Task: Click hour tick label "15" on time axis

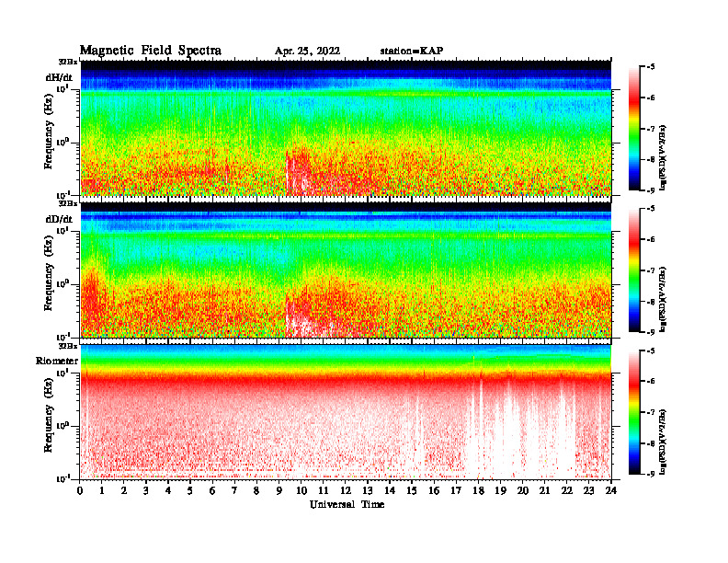Action: [412, 490]
